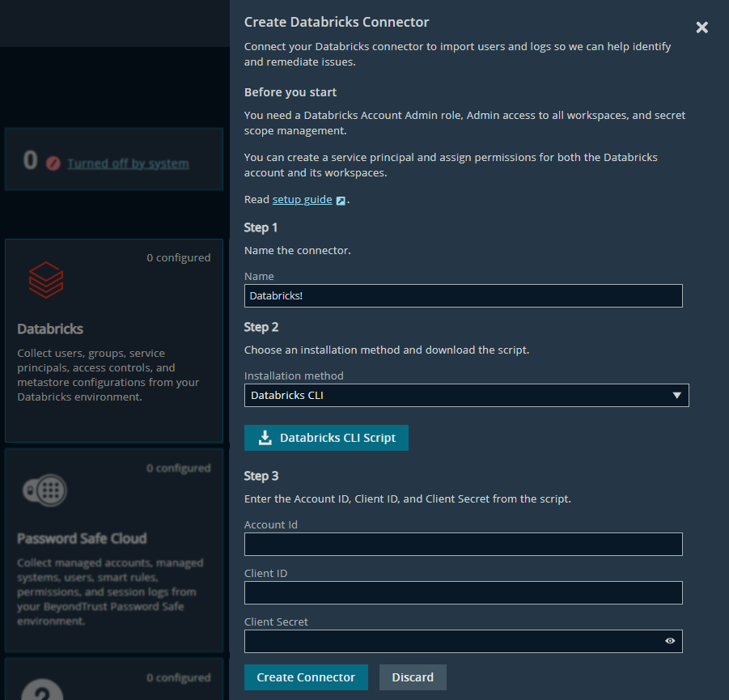Select the Password Safe Cloud card title

[82, 538]
